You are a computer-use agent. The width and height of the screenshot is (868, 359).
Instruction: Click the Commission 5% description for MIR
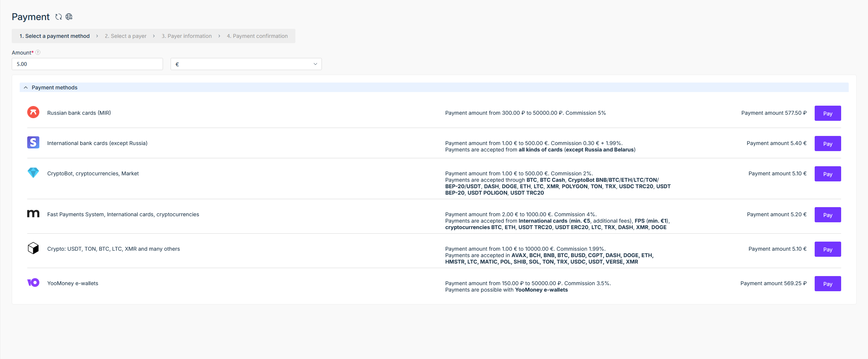pyautogui.click(x=525, y=113)
